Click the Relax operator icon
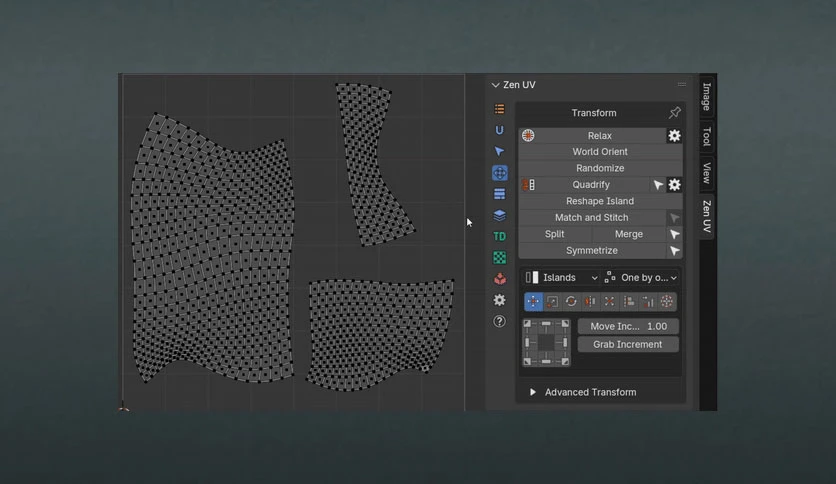836x484 pixels. click(x=528, y=135)
